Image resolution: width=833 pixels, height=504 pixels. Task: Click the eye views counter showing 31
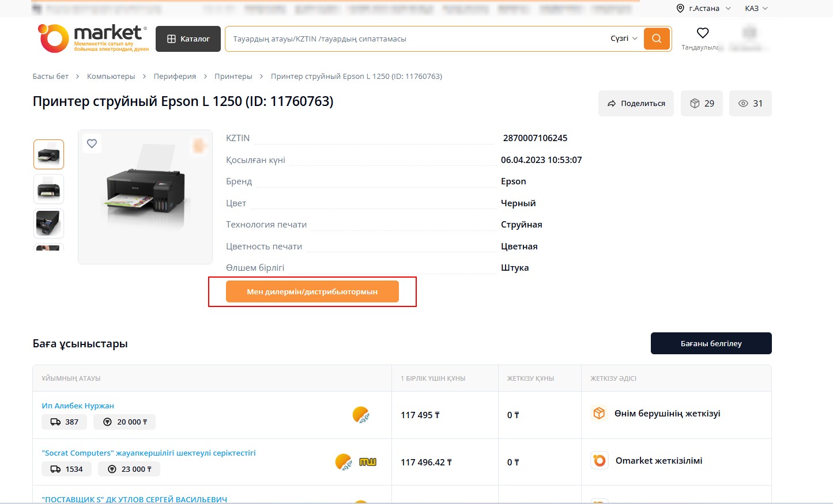(x=750, y=104)
